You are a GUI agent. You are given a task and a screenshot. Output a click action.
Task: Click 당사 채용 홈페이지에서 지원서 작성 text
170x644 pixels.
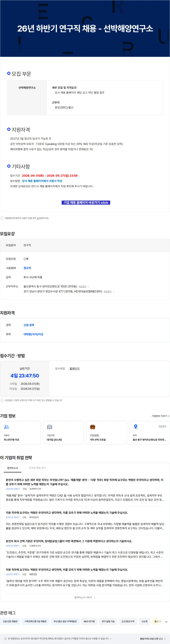click(x=42, y=181)
